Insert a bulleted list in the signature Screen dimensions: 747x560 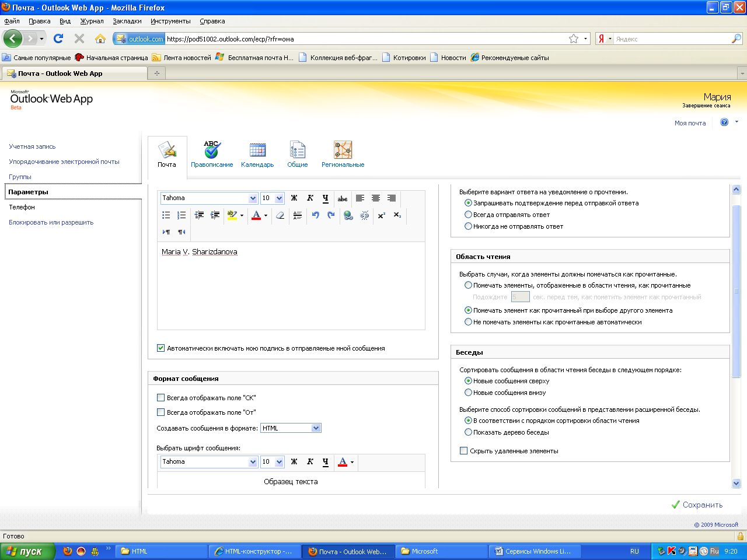[166, 215]
